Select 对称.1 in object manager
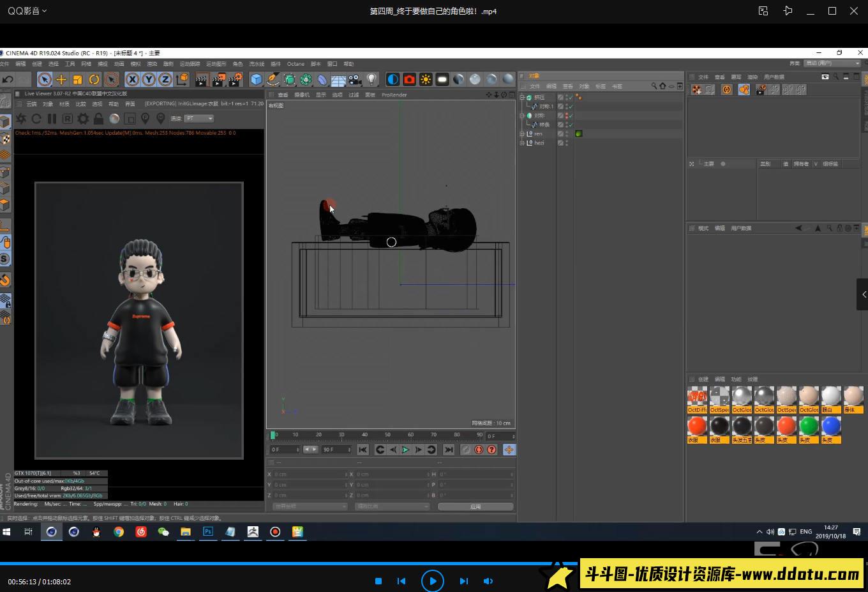The height and width of the screenshot is (592, 868). tap(546, 107)
